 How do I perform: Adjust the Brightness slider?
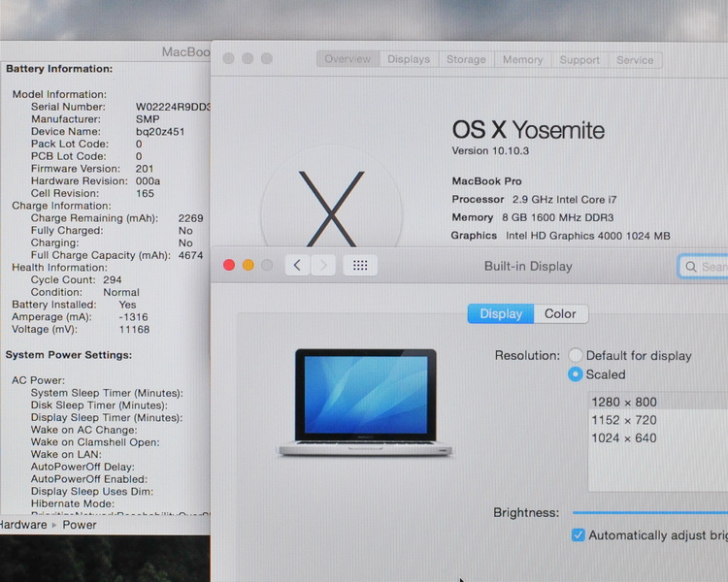[x=650, y=513]
